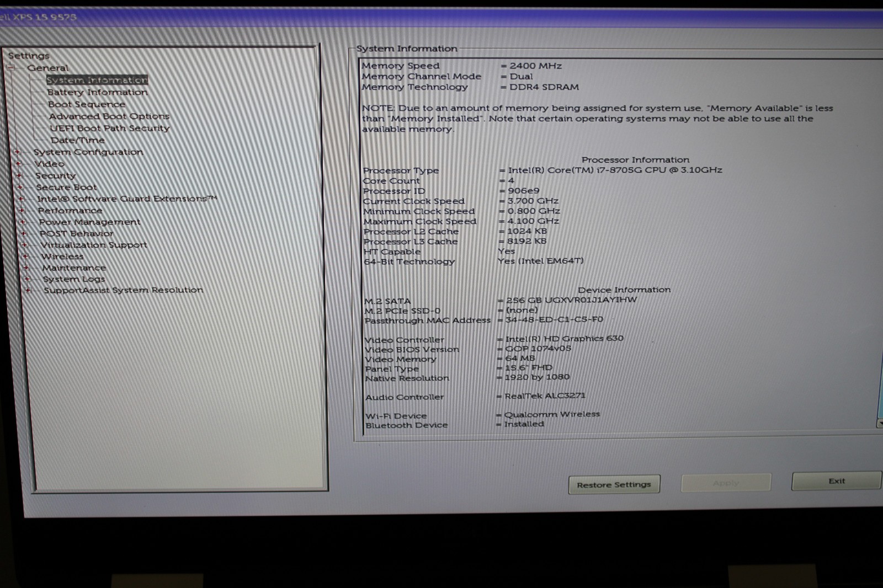Expand the Power Management node

(23, 222)
